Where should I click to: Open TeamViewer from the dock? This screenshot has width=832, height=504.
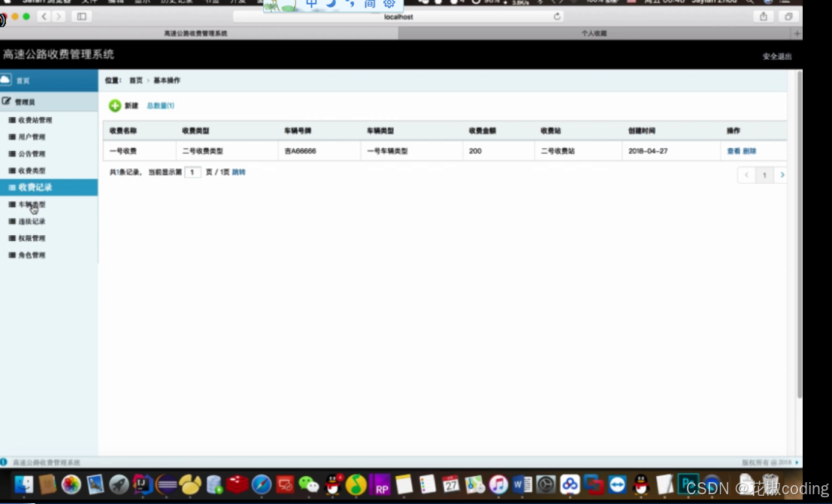coord(618,484)
